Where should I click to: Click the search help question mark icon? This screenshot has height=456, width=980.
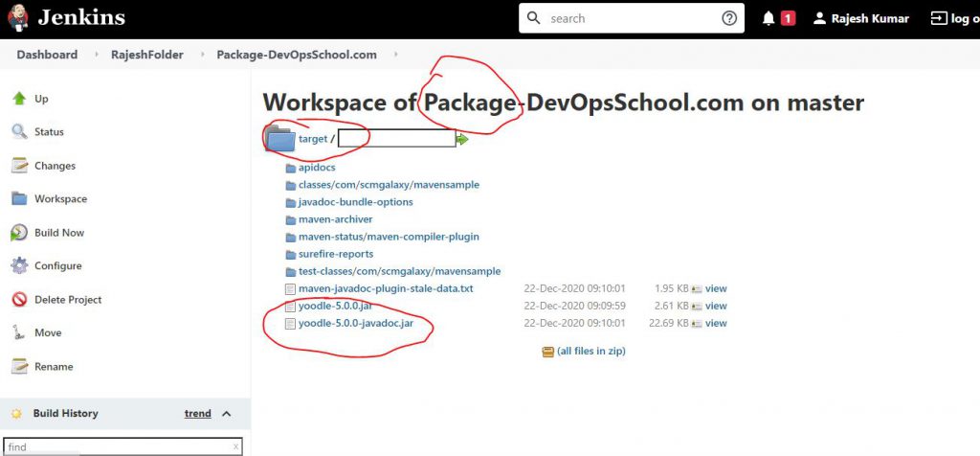(728, 18)
